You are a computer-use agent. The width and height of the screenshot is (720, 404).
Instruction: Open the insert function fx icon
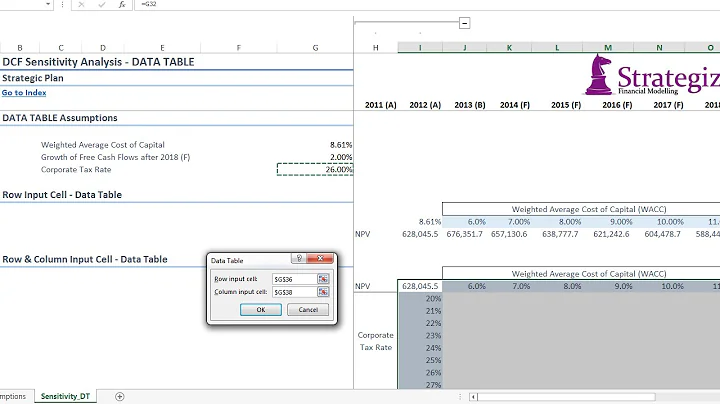click(122, 4)
